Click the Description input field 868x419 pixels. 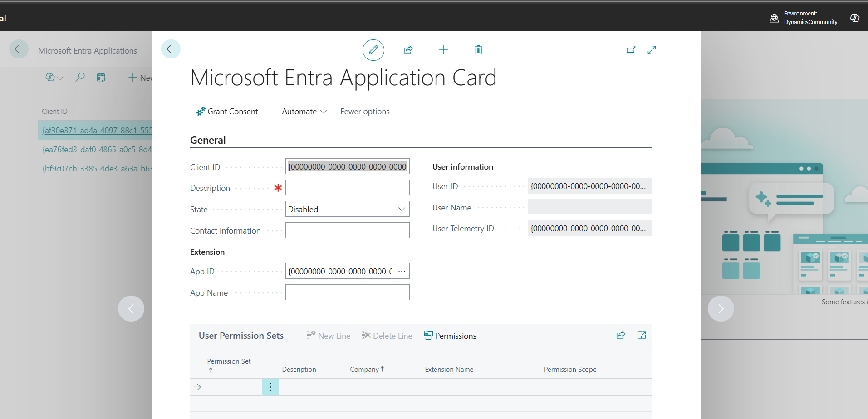[x=347, y=188]
